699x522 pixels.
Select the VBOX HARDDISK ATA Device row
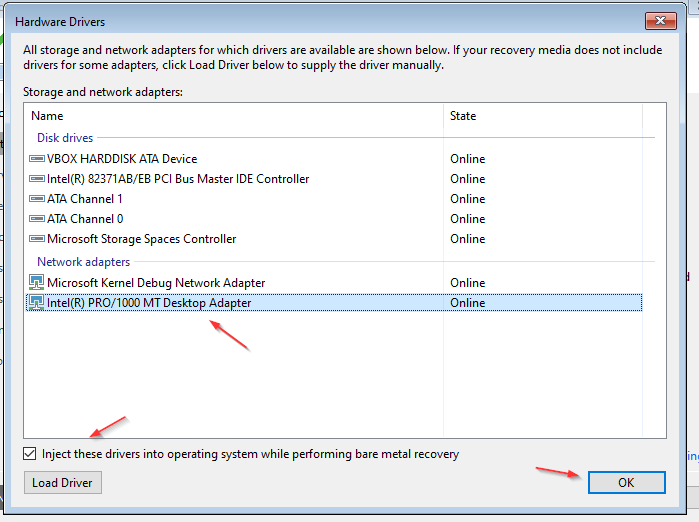pyautogui.click(x=334, y=159)
